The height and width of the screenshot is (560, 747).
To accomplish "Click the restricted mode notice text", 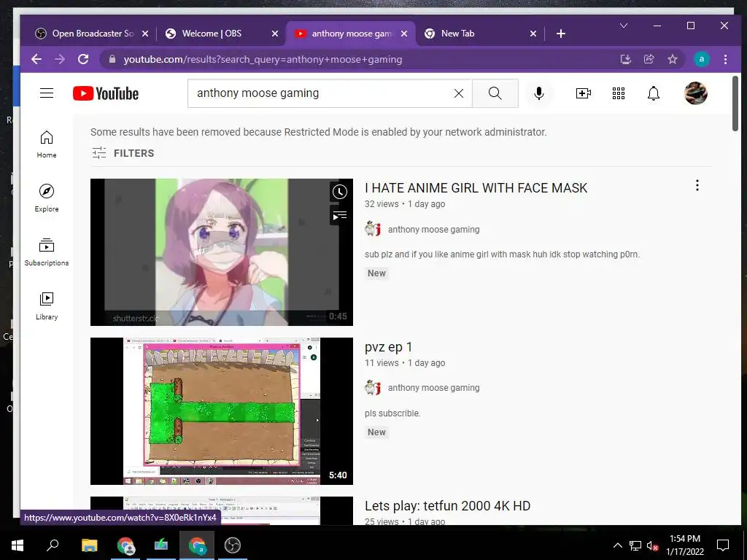I will pyautogui.click(x=319, y=132).
